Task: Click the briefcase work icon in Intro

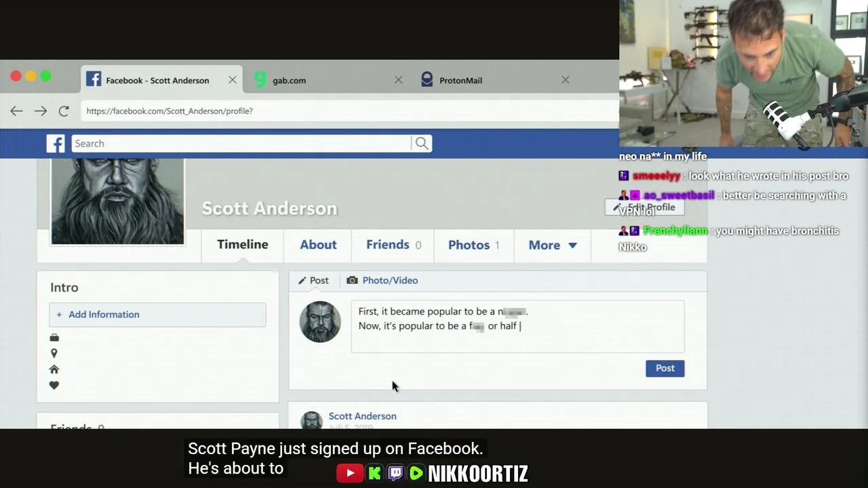Action: click(54, 338)
